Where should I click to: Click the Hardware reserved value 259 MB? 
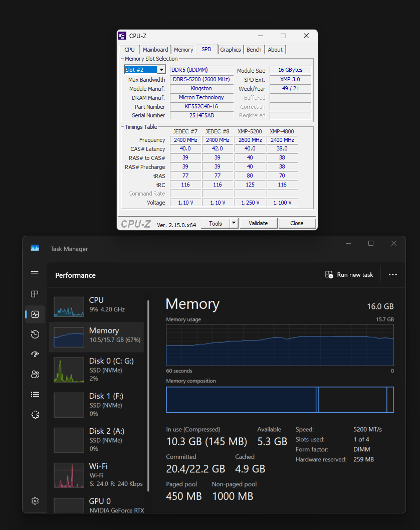click(x=363, y=459)
